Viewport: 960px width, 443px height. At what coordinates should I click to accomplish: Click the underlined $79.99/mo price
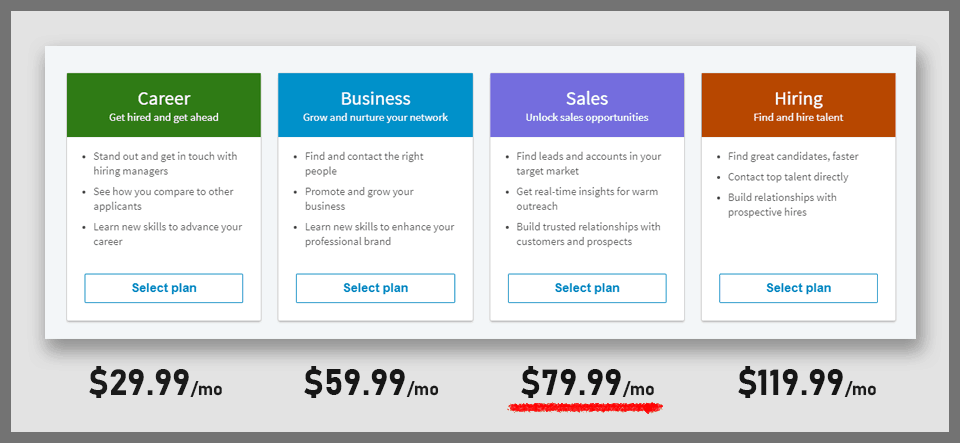coord(587,383)
